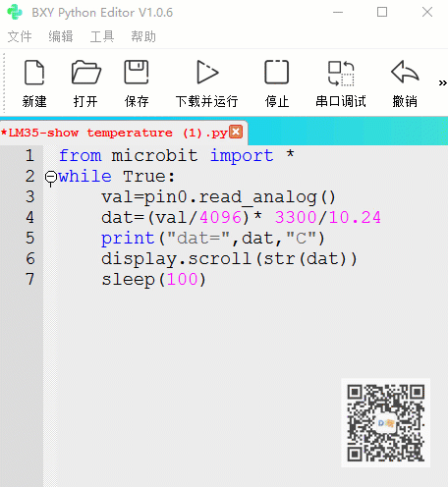The height and width of the screenshot is (487, 448).
Task: Save the script using 保存 floppy icon
Action: click(x=137, y=73)
